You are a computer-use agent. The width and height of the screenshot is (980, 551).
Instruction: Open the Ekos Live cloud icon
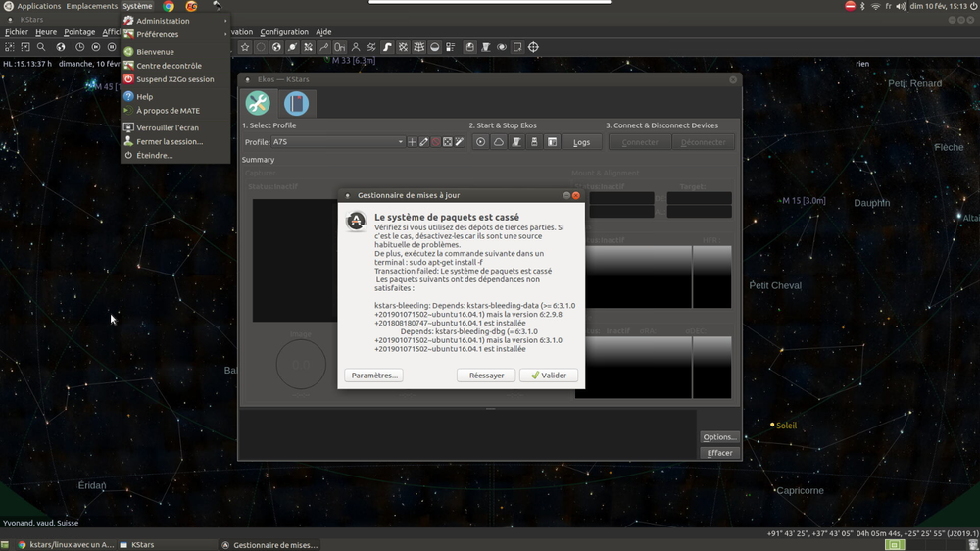pos(499,142)
